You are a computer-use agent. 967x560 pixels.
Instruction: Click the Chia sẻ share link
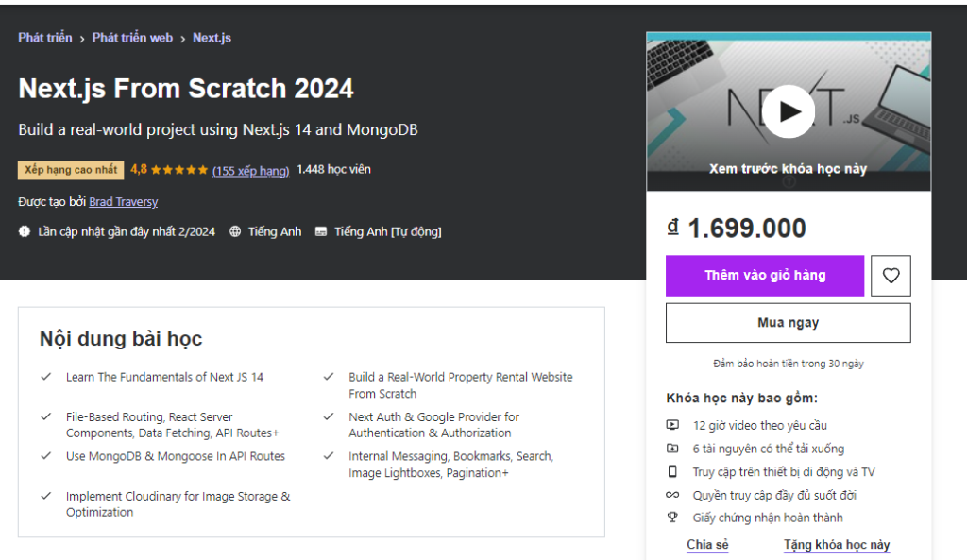pyautogui.click(x=707, y=545)
